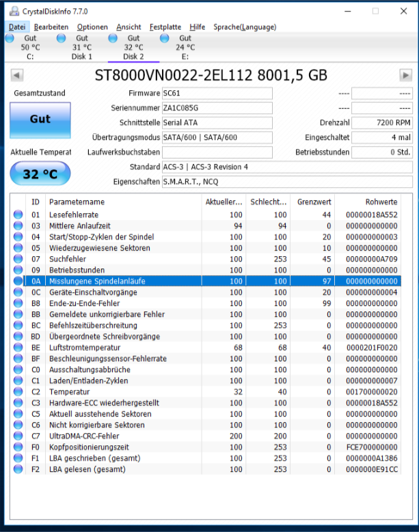Image resolution: width=419 pixels, height=532 pixels.
Task: Select the C: drive tab at 50 °C
Action: click(x=30, y=47)
